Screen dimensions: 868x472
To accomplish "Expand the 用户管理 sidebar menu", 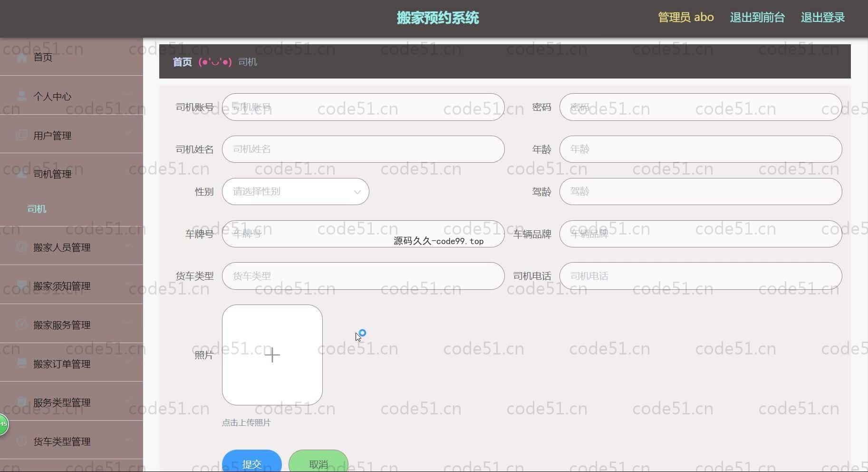I will tap(71, 136).
